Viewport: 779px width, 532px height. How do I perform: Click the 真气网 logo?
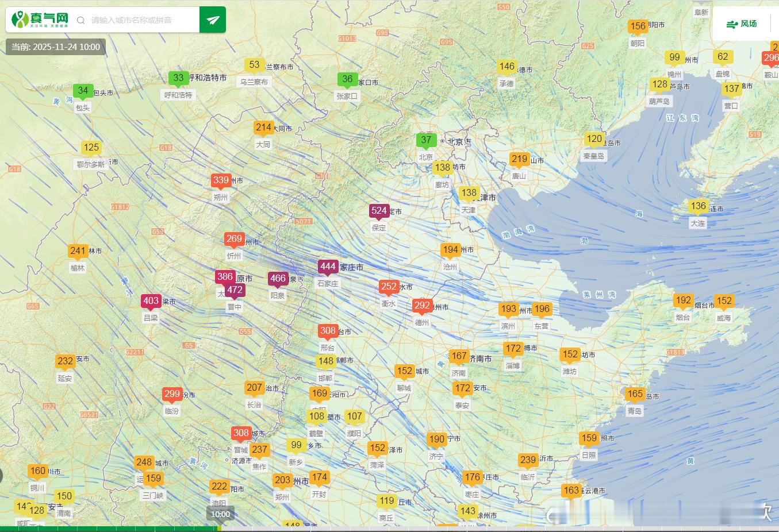pyautogui.click(x=40, y=20)
